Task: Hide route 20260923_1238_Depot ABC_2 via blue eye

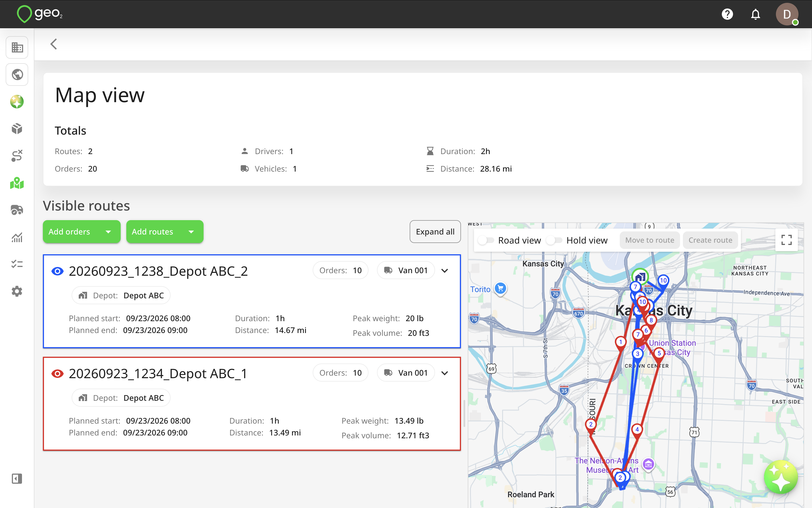Action: (x=58, y=271)
